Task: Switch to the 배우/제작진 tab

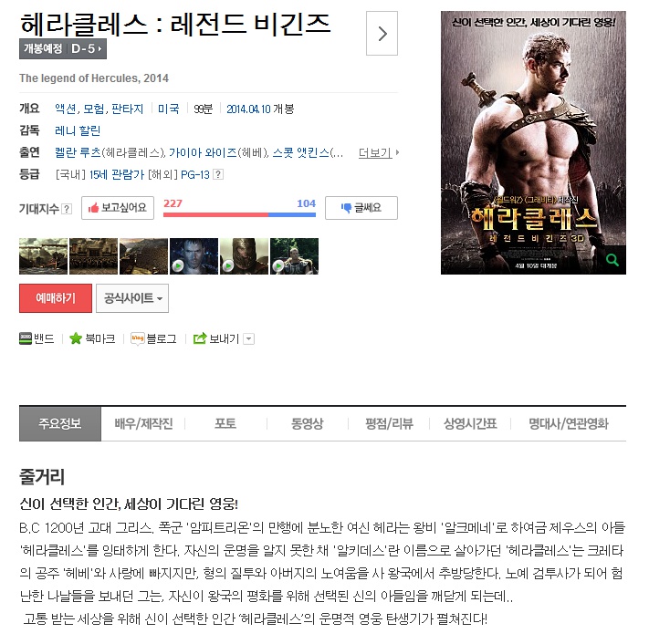Action: (x=143, y=423)
